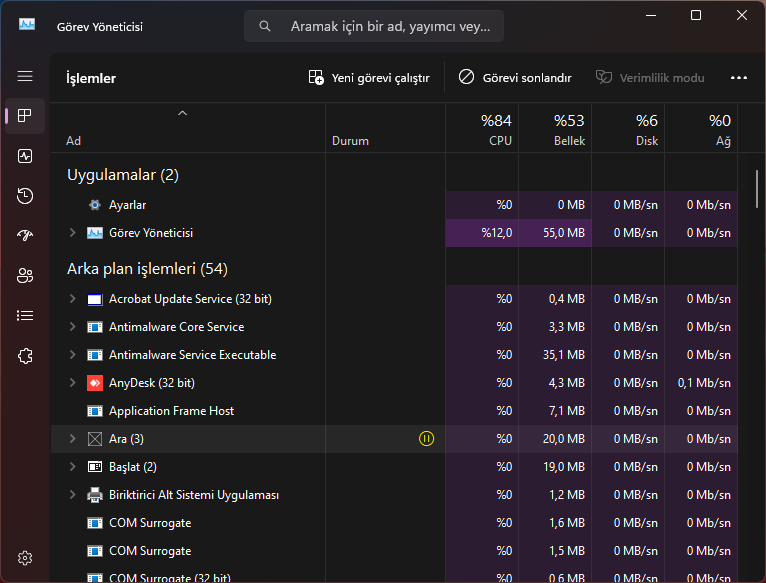Open the Startup apps sidebar page
Image resolution: width=766 pixels, height=583 pixels.
[x=25, y=236]
